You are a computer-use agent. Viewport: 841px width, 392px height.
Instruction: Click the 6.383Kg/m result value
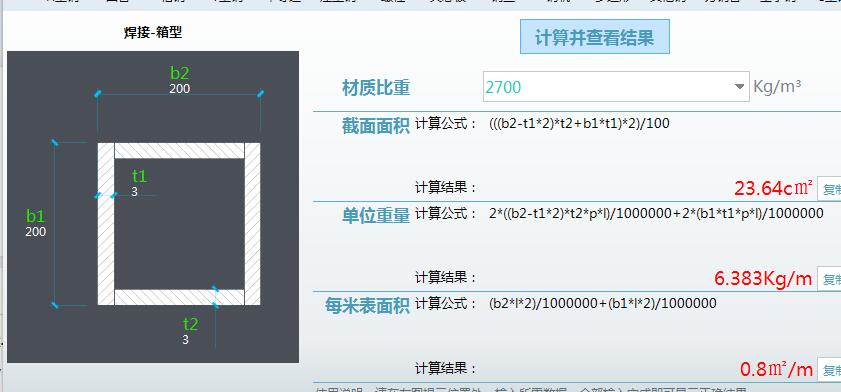[763, 279]
